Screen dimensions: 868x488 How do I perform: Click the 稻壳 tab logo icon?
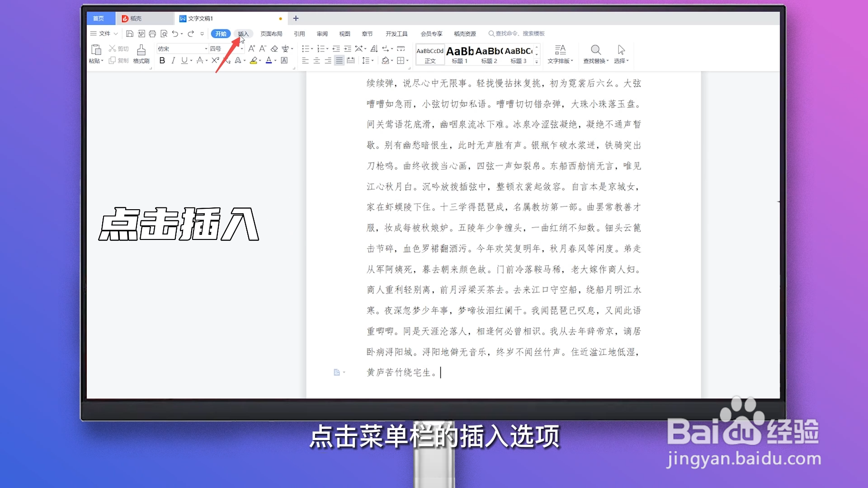[125, 19]
